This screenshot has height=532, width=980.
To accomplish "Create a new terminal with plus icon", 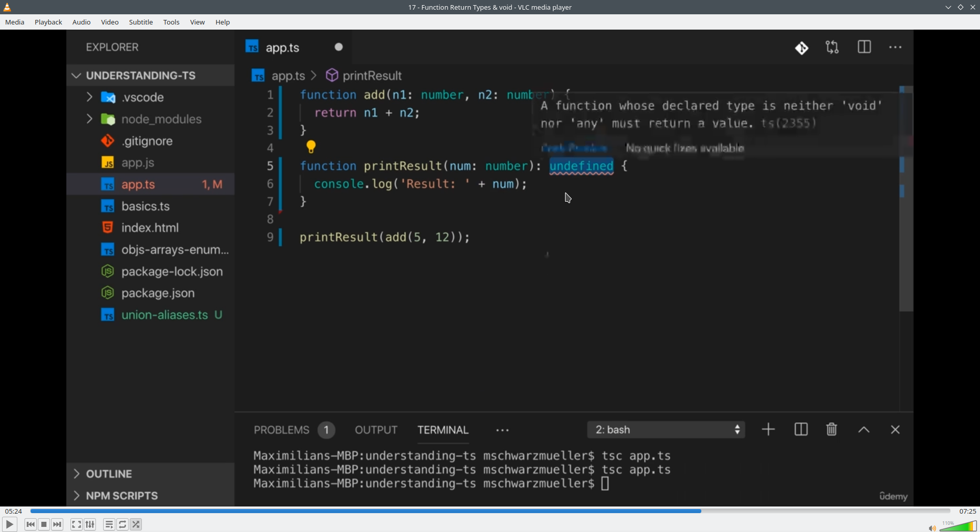I will point(769,430).
